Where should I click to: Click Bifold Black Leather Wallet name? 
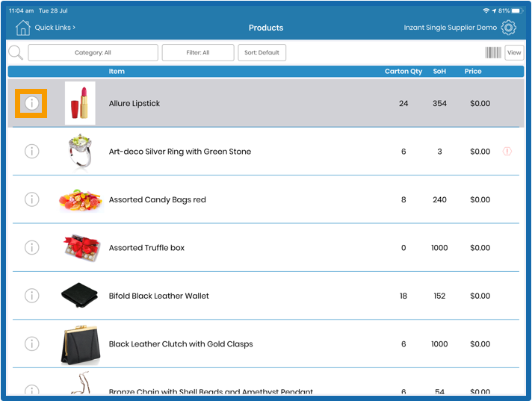[x=159, y=296]
